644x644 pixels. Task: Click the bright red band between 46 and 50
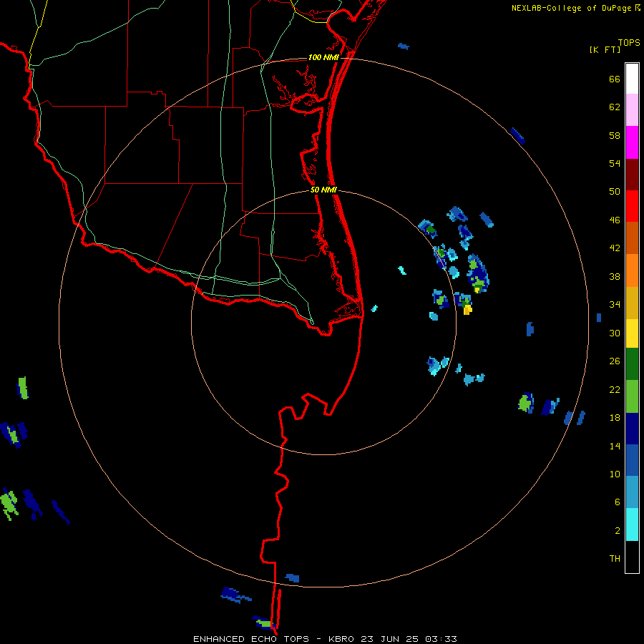tap(632, 206)
